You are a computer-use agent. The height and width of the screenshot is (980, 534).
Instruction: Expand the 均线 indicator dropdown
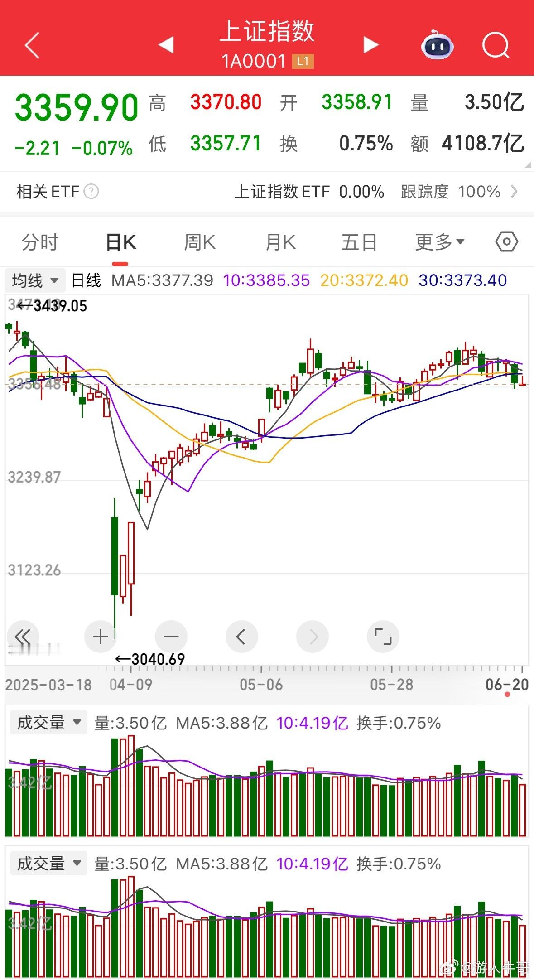pos(35,280)
